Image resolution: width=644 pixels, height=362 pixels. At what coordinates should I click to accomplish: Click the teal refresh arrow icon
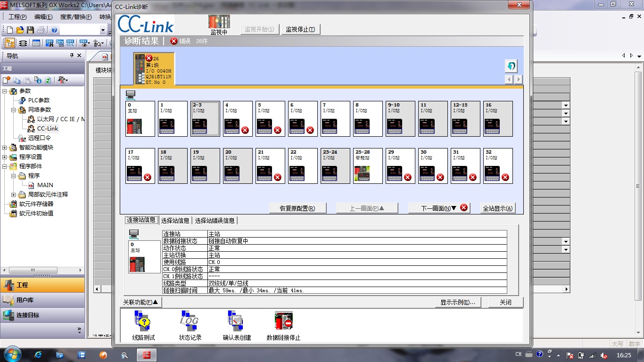(x=511, y=66)
